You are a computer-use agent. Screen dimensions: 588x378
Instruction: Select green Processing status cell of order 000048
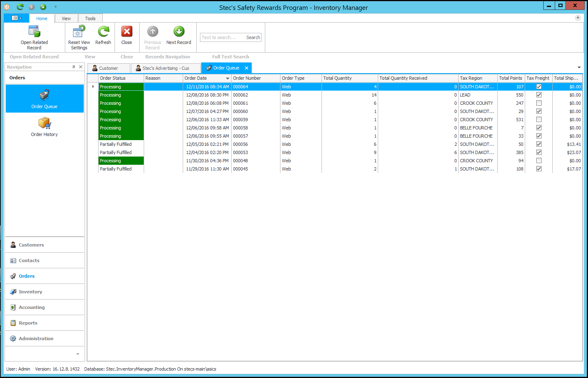click(121, 161)
